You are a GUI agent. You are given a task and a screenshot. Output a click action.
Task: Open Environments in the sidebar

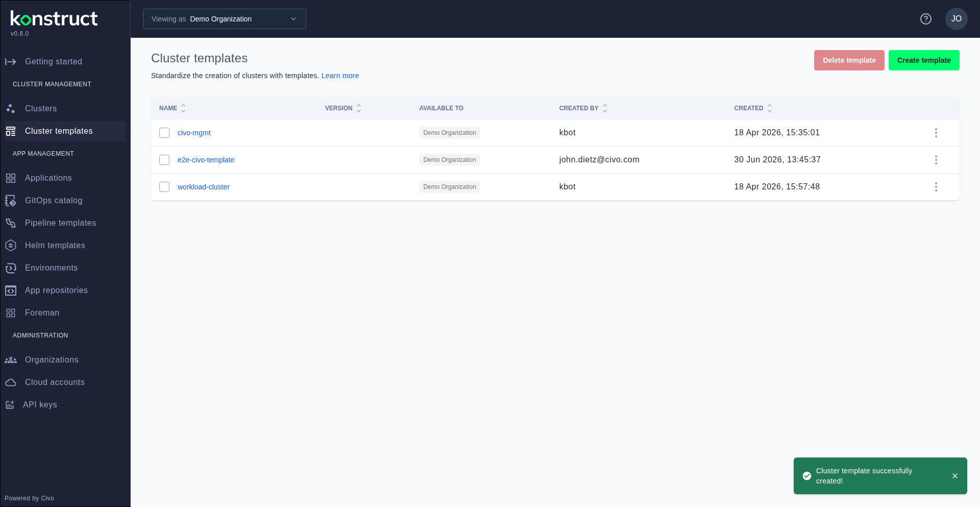(x=65, y=268)
